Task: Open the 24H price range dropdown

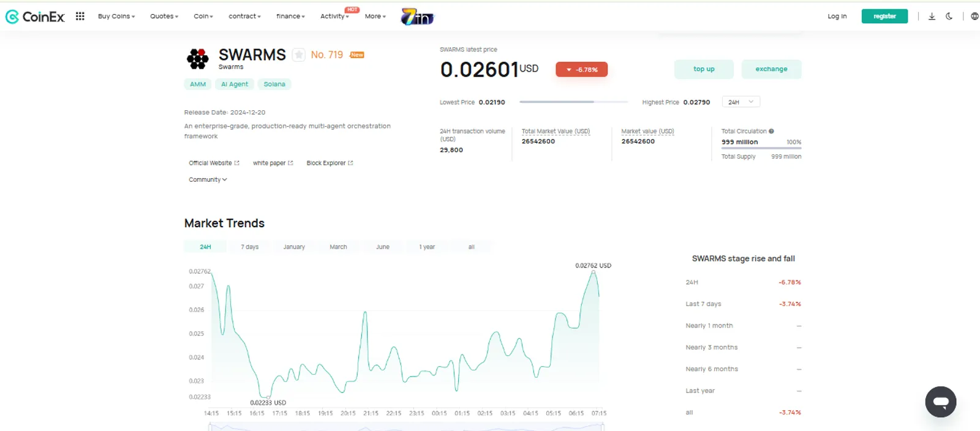Action: click(x=741, y=102)
